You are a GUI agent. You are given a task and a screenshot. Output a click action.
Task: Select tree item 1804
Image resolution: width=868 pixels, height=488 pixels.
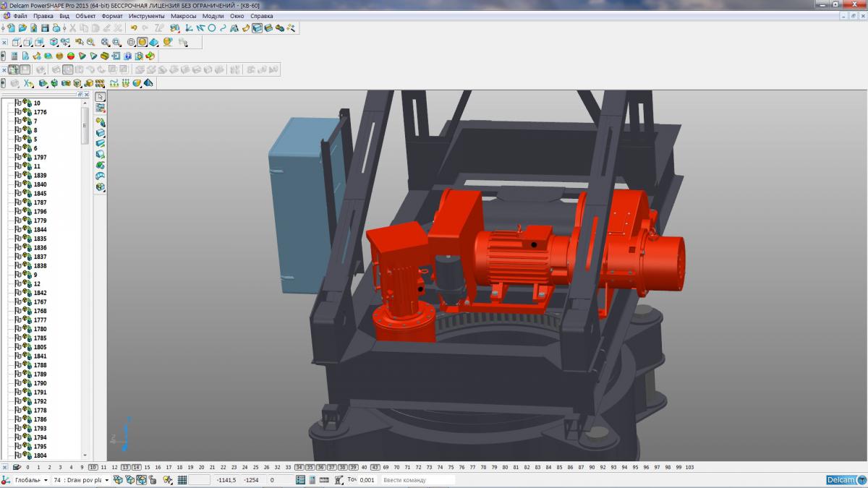41,455
